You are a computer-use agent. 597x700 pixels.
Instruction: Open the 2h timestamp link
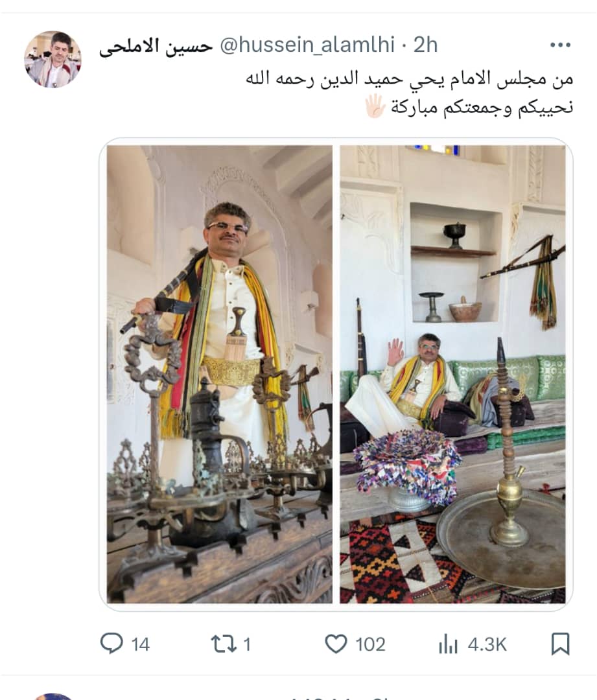[x=425, y=45]
